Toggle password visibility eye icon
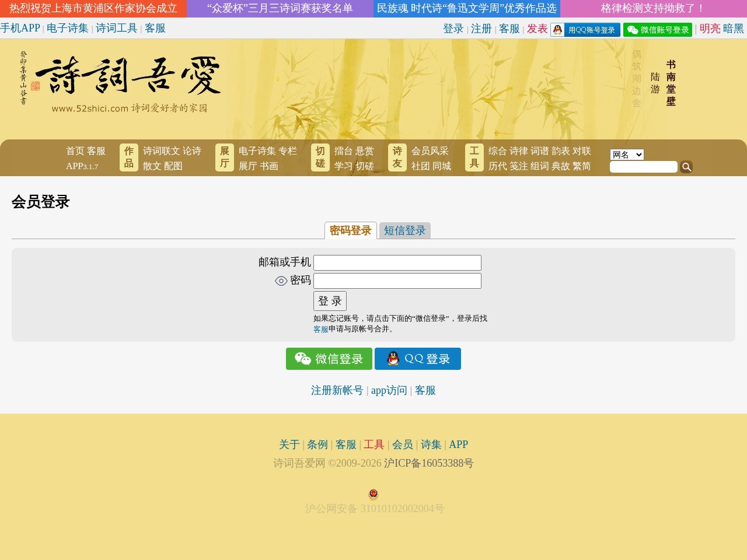 point(281,281)
